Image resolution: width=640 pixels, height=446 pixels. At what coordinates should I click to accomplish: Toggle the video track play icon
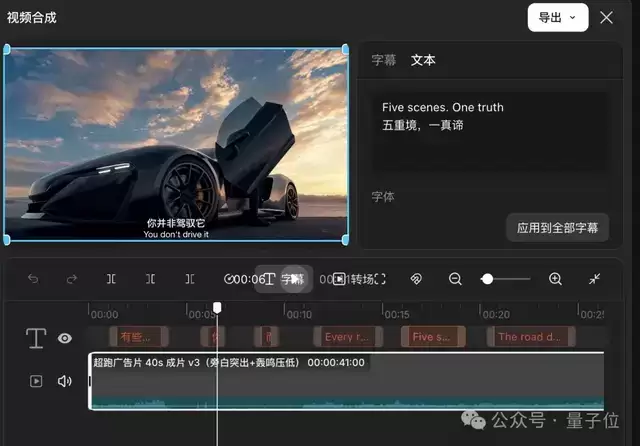[36, 381]
